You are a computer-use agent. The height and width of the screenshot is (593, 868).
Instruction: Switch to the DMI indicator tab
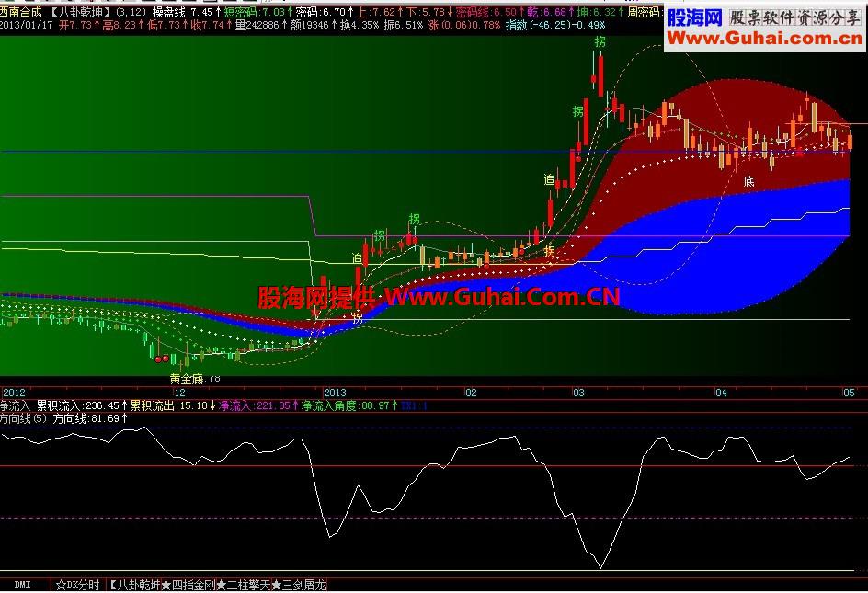[23, 585]
